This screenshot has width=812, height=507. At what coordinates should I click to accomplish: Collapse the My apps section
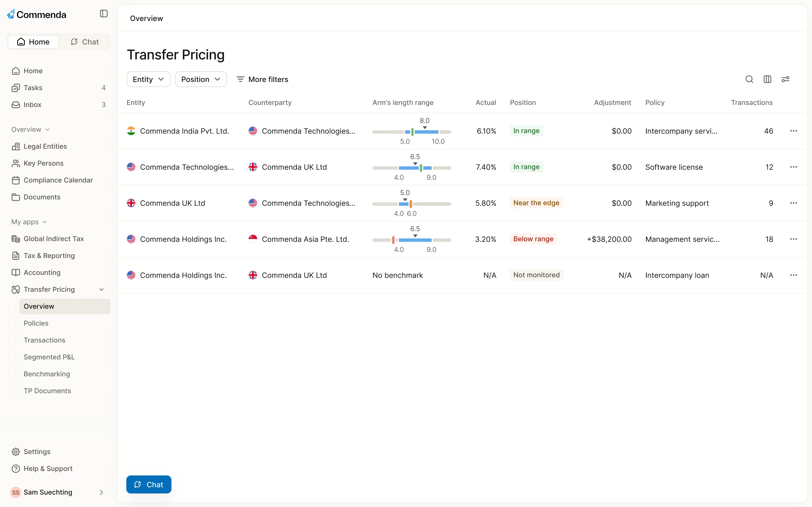(29, 222)
